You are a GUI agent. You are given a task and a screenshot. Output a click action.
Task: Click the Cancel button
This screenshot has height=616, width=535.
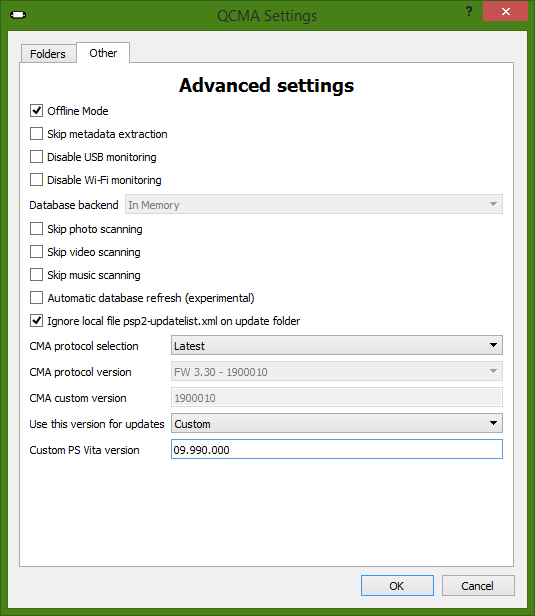point(478,586)
